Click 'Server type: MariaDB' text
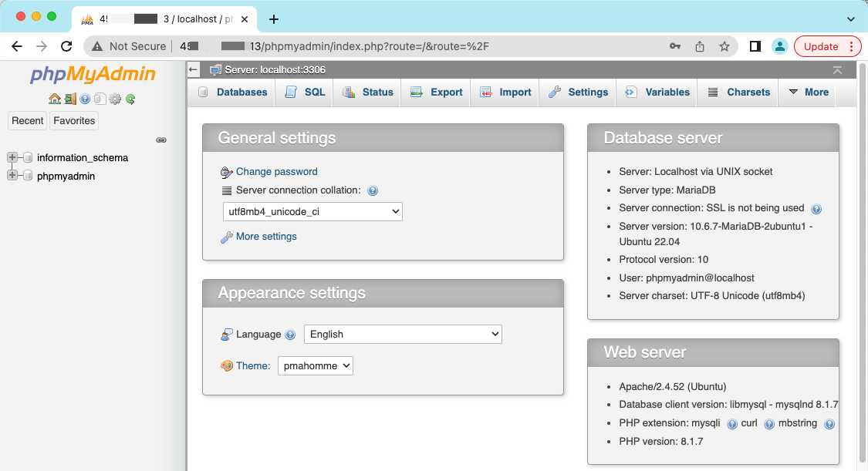Image resolution: width=868 pixels, height=471 pixels. (667, 190)
